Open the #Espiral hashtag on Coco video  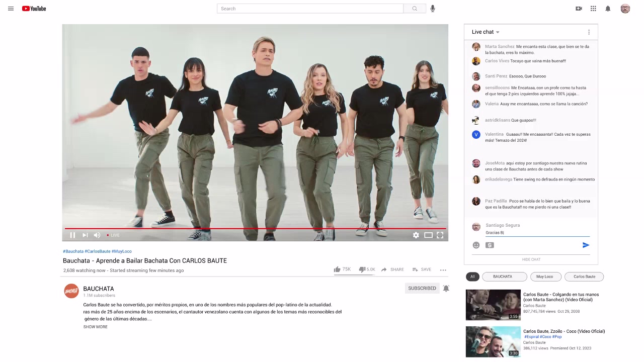(531, 337)
